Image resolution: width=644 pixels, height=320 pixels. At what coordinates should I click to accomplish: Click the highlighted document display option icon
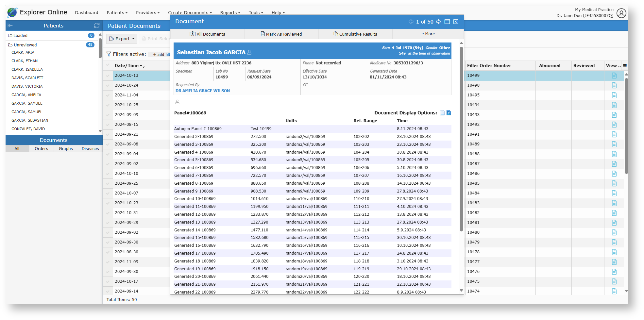[x=449, y=113]
